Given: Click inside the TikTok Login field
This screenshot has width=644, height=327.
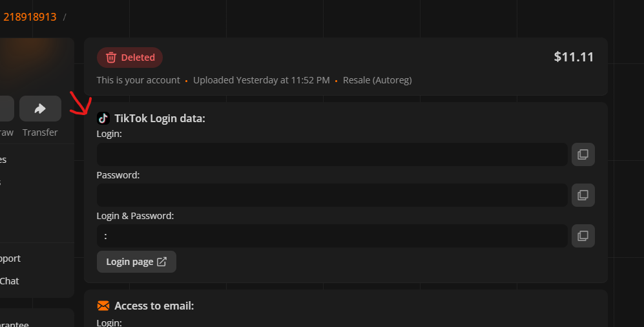Looking at the screenshot, I should (x=332, y=154).
